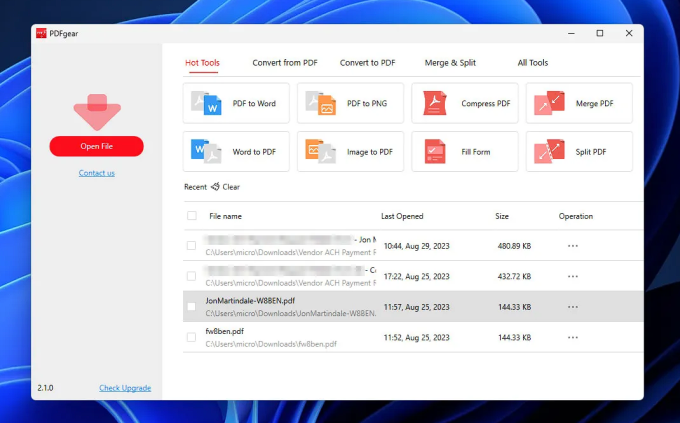Open the Convert from PDF tab
Viewport: 680px width, 423px height.
pos(285,63)
